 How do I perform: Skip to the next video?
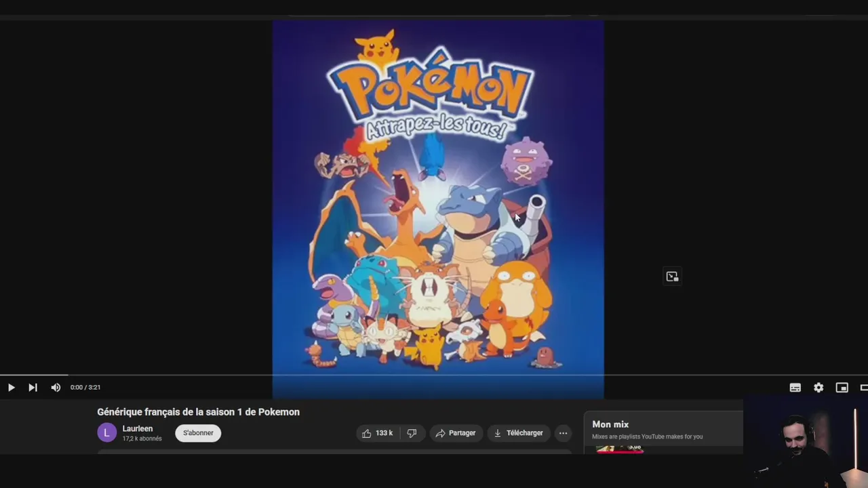click(33, 388)
